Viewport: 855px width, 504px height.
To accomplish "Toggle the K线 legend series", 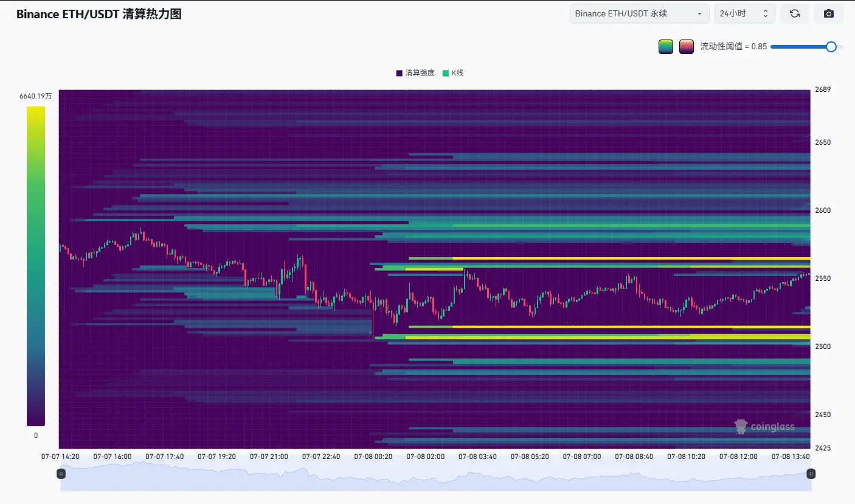I will coord(453,73).
